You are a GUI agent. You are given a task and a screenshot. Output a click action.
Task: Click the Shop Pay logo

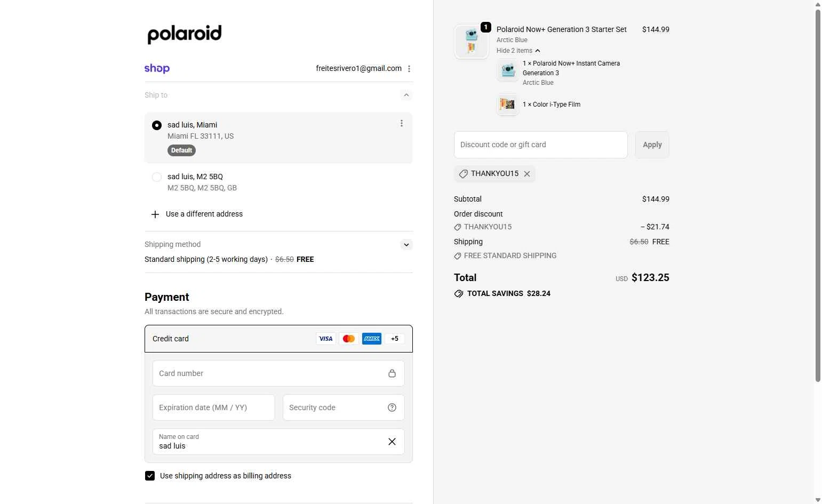[157, 68]
